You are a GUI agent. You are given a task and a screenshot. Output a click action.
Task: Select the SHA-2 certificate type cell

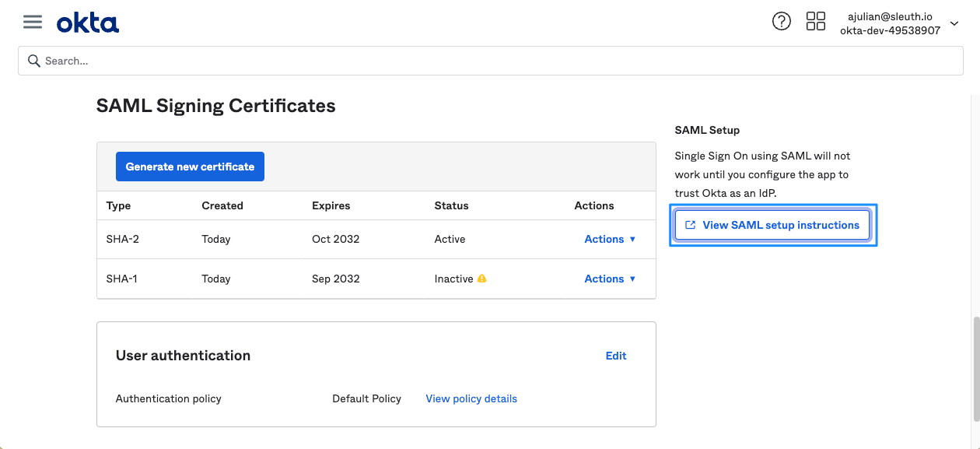point(123,239)
